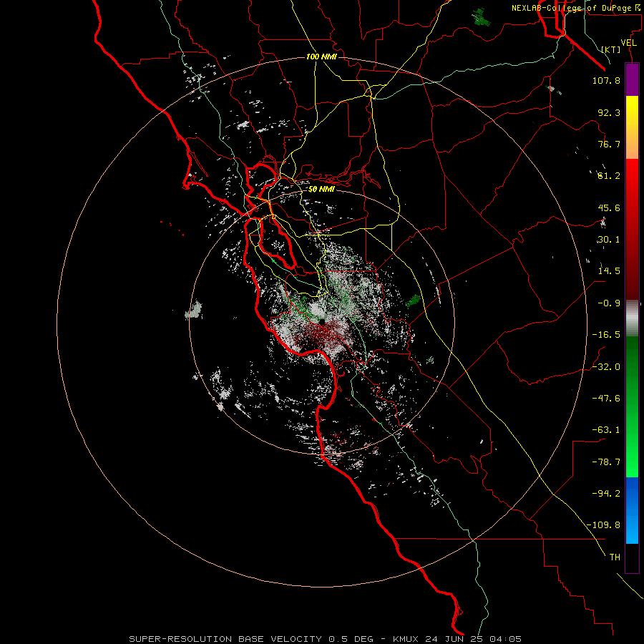Screen dimensions: 644x644
Task: Click the -63.1 scale value
Action: [x=606, y=430]
